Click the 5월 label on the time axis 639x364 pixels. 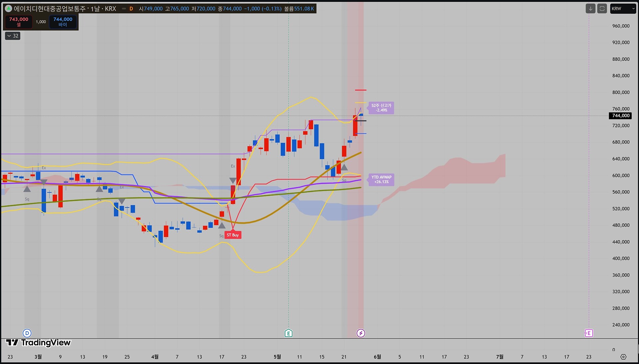(277, 357)
